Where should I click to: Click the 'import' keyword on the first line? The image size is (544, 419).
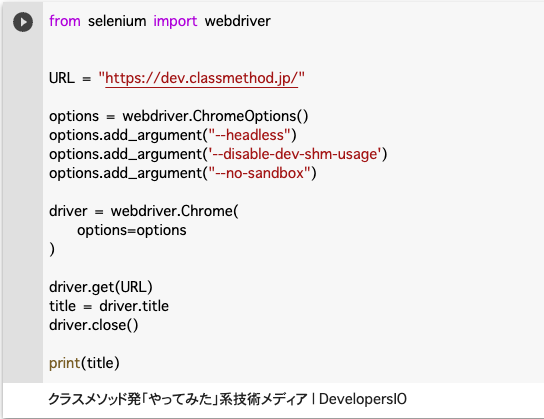click(x=175, y=21)
